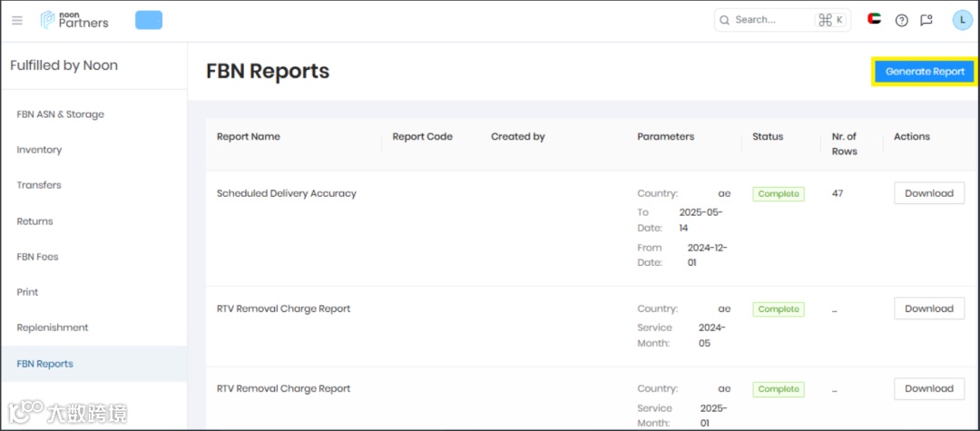Download the 2024-05 RTV Removal Charge Report

pyautogui.click(x=928, y=309)
